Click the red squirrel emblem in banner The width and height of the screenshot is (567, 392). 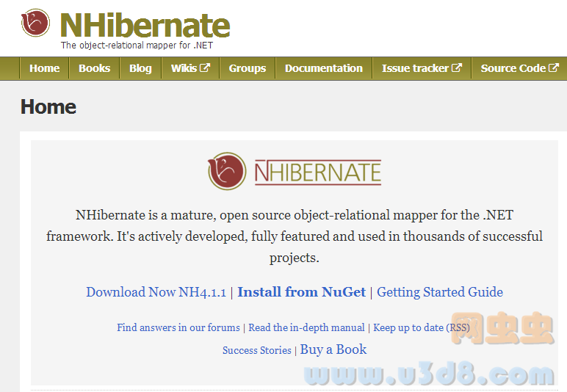coord(227,171)
